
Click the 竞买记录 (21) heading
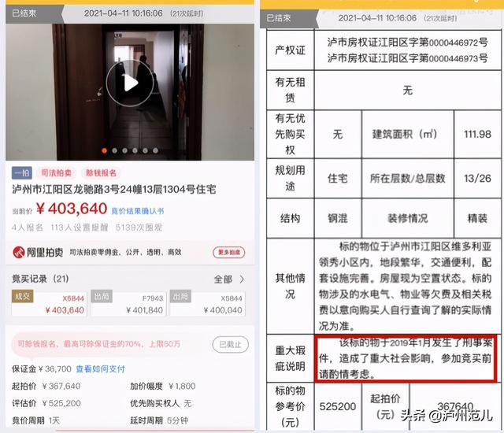[40, 279]
